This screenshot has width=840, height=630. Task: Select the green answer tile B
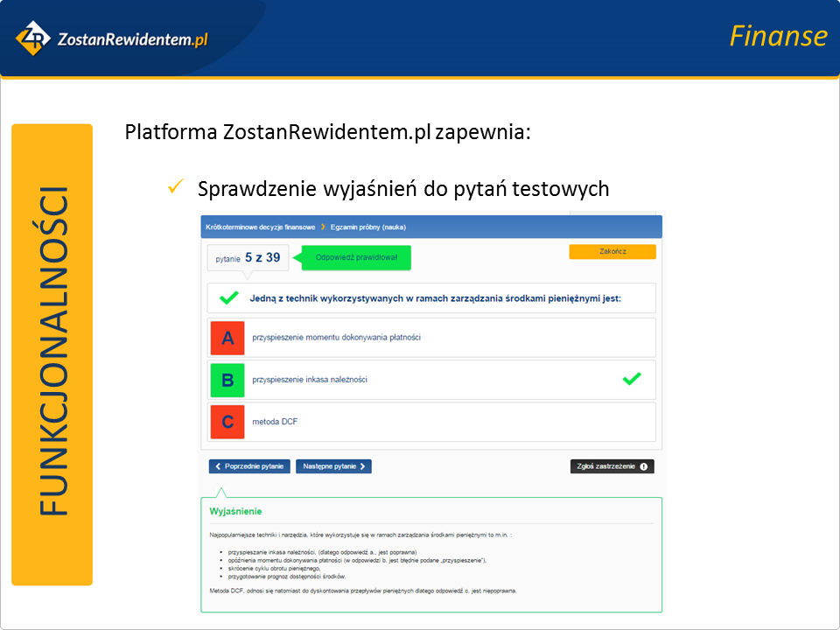pyautogui.click(x=227, y=380)
